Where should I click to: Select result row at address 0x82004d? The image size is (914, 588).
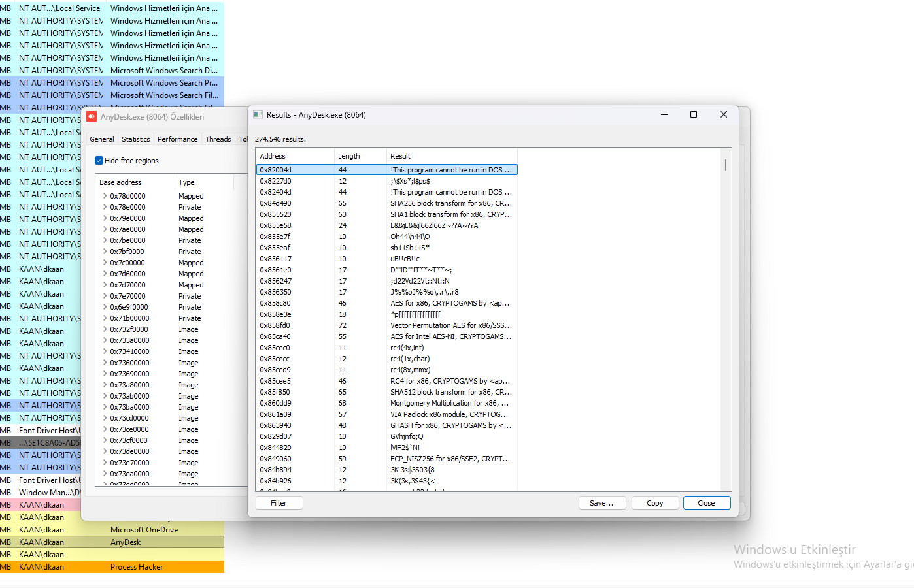pyautogui.click(x=386, y=170)
